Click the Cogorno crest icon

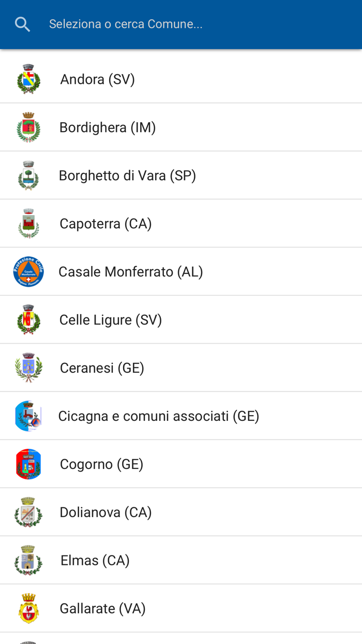pos(28,464)
